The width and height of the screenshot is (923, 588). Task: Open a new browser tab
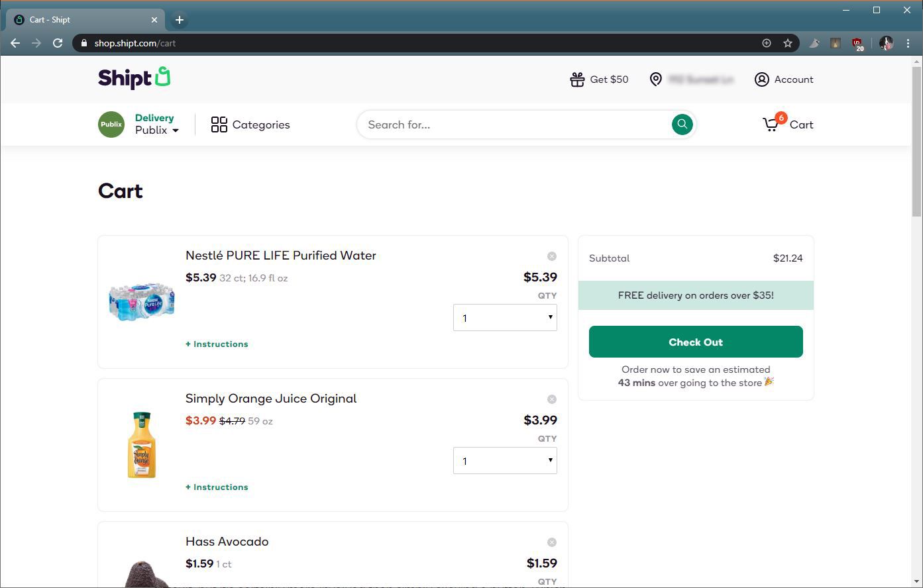click(179, 20)
